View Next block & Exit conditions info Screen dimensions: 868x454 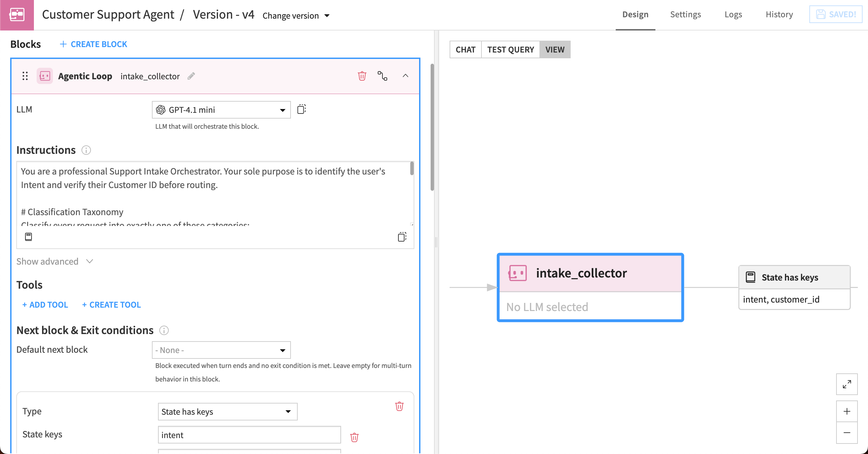tap(164, 330)
